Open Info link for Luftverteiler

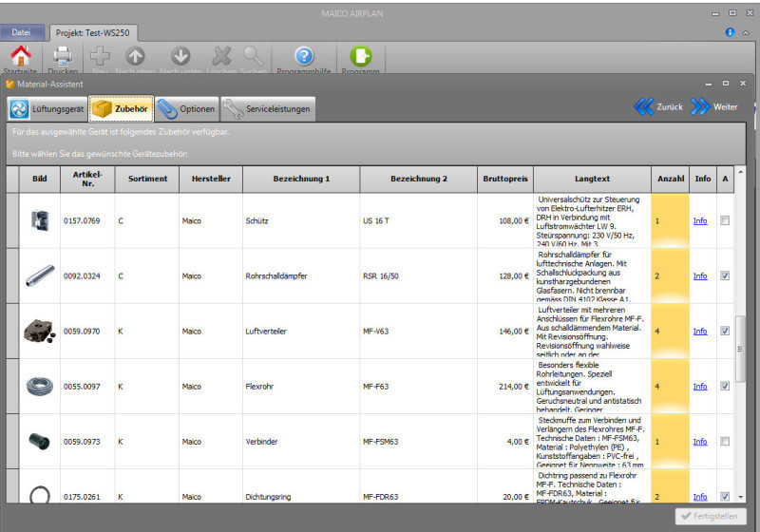pyautogui.click(x=700, y=332)
